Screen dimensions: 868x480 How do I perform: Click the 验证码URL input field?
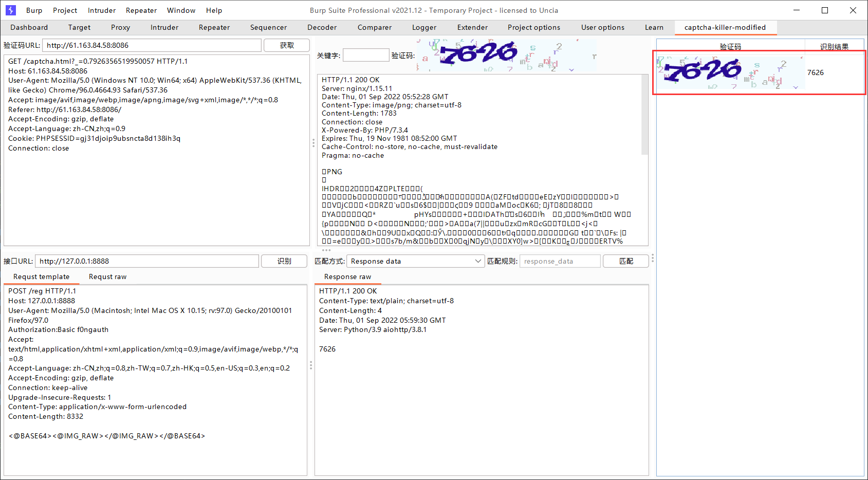pos(152,45)
